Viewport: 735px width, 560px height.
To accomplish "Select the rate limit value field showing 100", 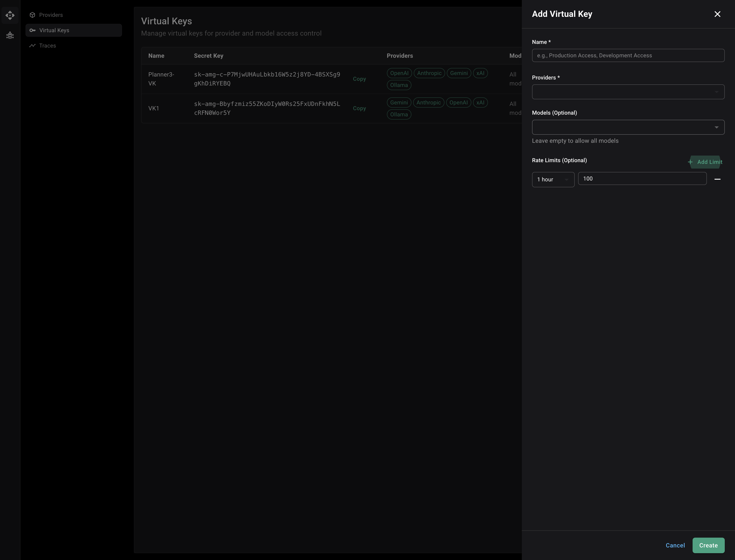I will [642, 178].
